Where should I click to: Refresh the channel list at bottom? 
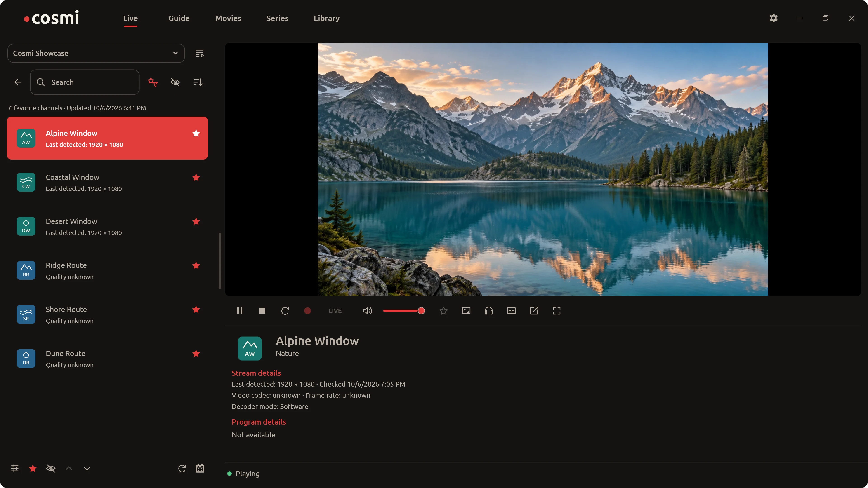click(182, 468)
